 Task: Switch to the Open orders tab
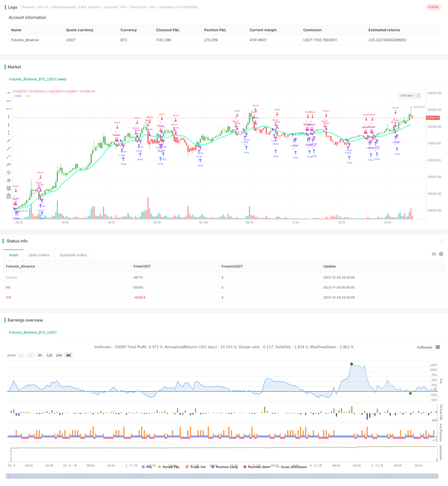[39, 255]
